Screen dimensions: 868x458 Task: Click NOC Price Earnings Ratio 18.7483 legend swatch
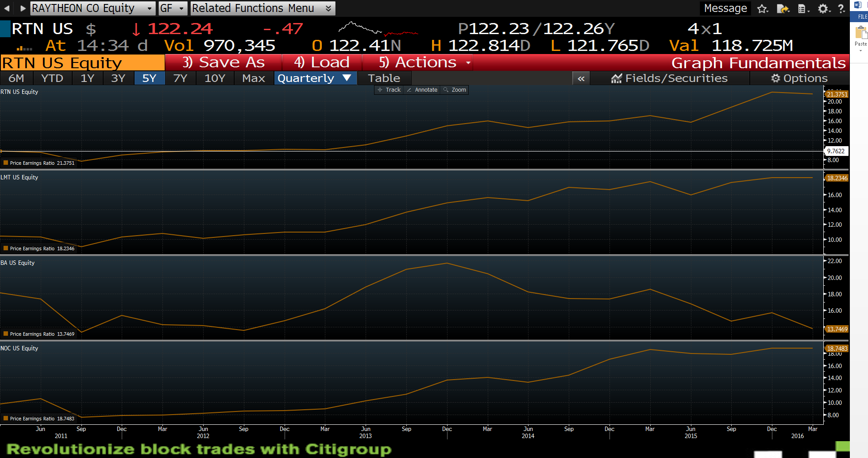[6, 419]
